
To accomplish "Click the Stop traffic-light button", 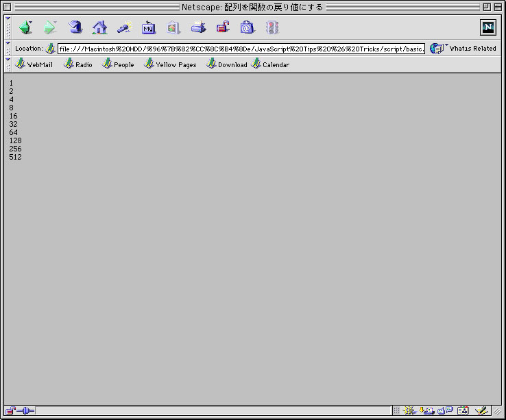I will pos(272,27).
